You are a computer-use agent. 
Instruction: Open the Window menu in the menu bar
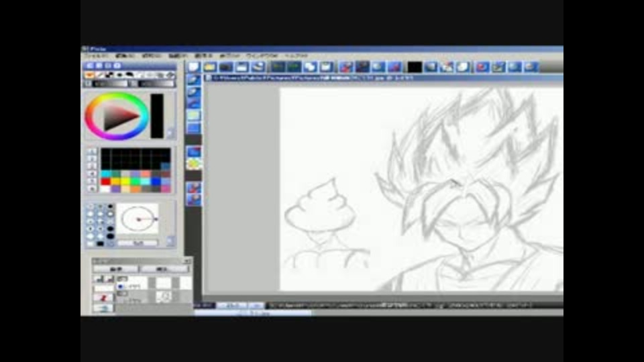262,56
